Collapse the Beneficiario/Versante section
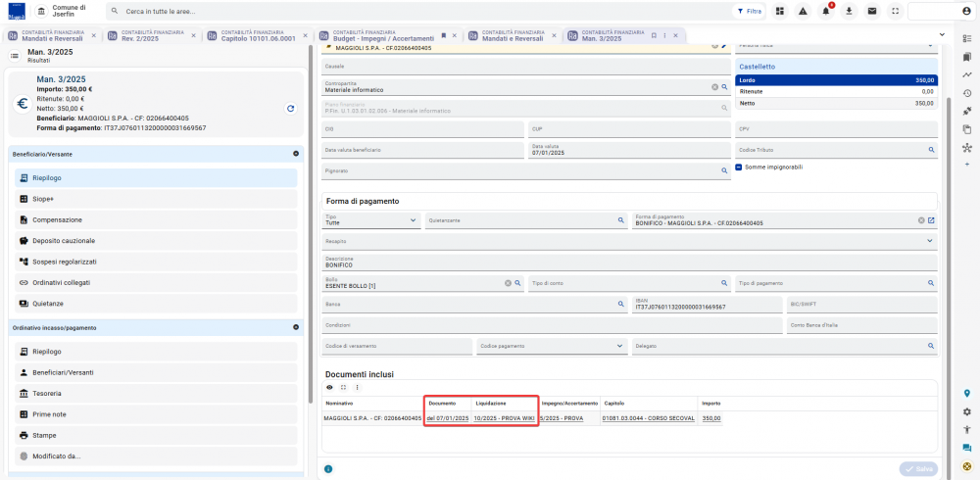The image size is (980, 480). [x=296, y=153]
